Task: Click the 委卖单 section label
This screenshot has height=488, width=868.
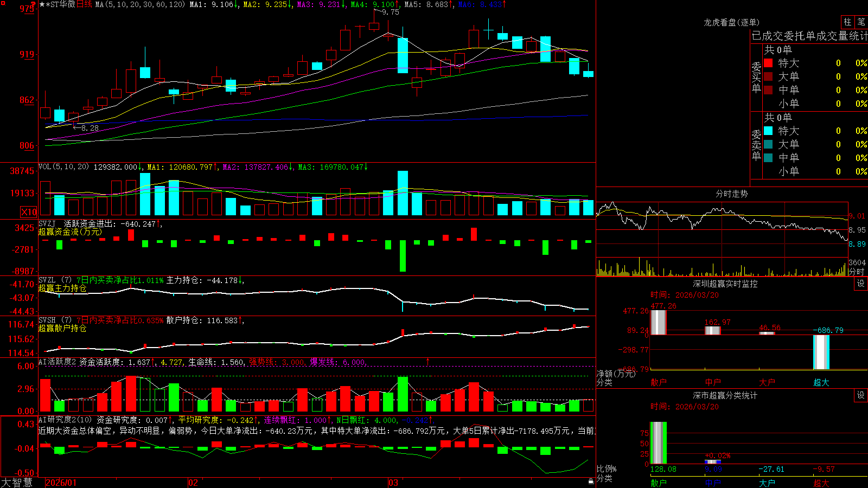Action: 756,145
